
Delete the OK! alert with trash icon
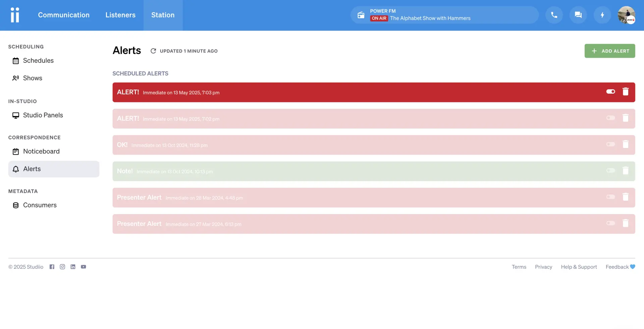click(625, 144)
